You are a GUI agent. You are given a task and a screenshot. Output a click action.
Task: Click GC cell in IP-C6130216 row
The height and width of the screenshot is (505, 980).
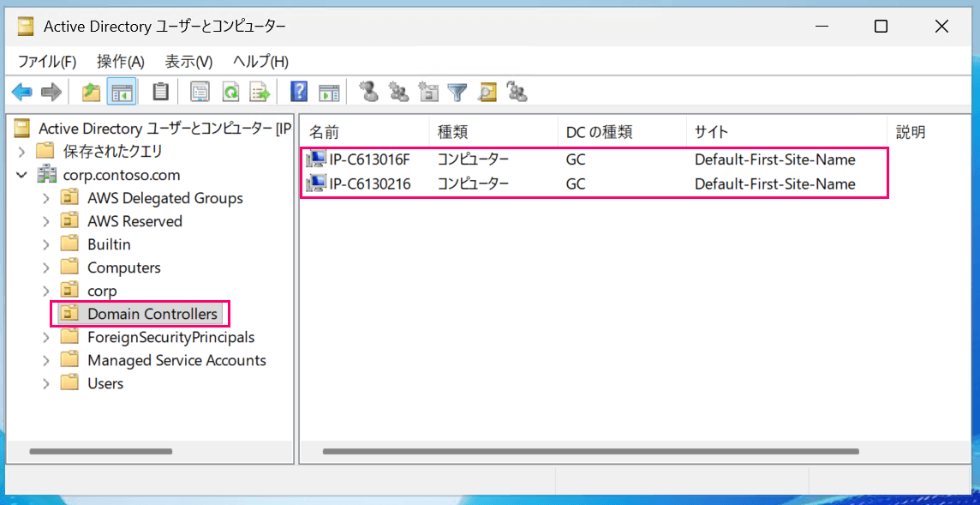click(x=576, y=184)
